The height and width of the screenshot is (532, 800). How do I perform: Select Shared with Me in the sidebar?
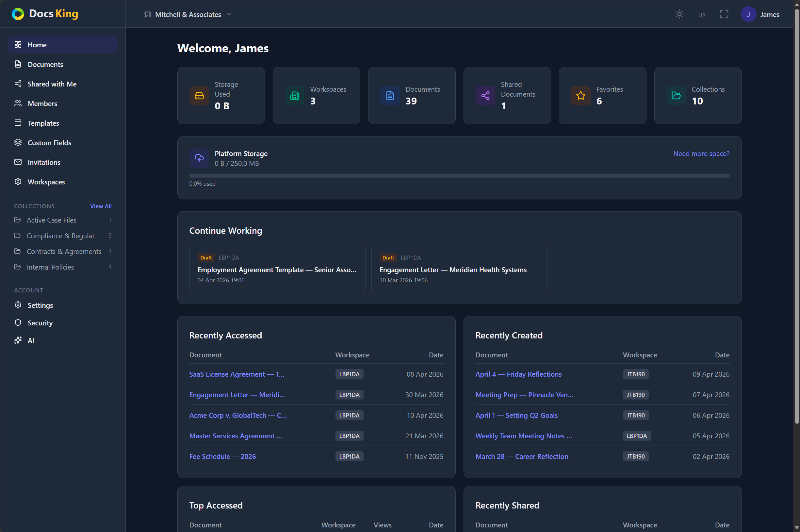(52, 84)
